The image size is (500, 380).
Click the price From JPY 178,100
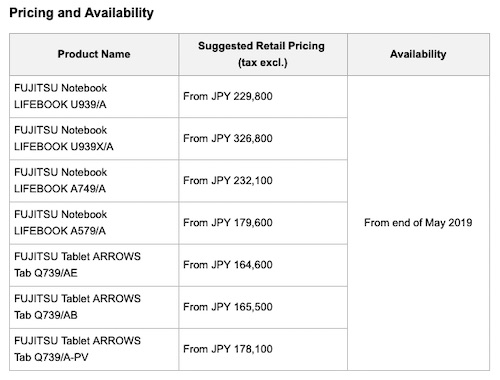[x=228, y=349]
